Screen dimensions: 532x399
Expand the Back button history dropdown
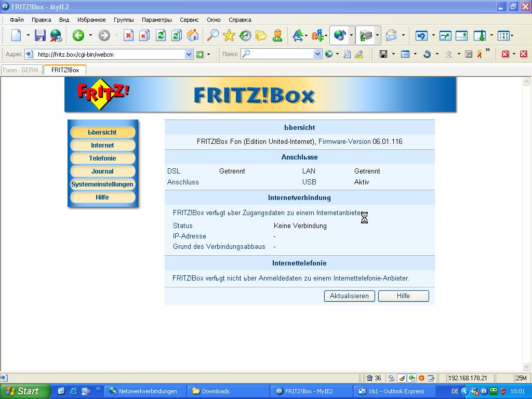point(90,35)
